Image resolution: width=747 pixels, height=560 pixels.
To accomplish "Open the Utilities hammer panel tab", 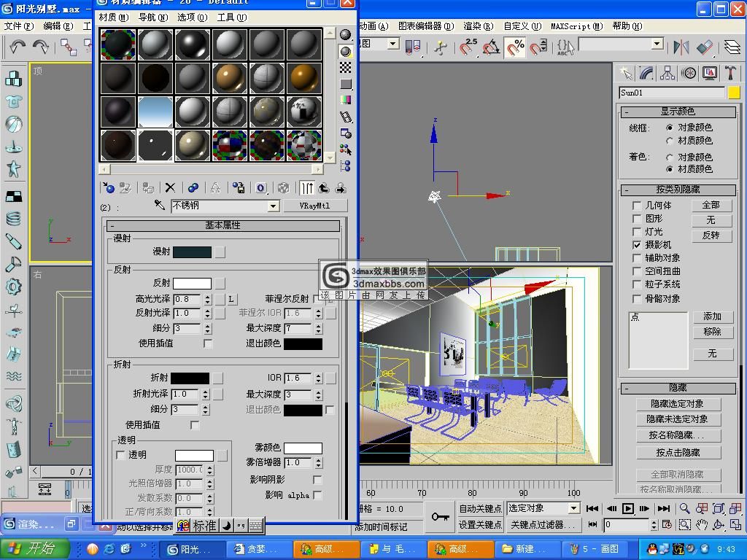I will [x=730, y=73].
